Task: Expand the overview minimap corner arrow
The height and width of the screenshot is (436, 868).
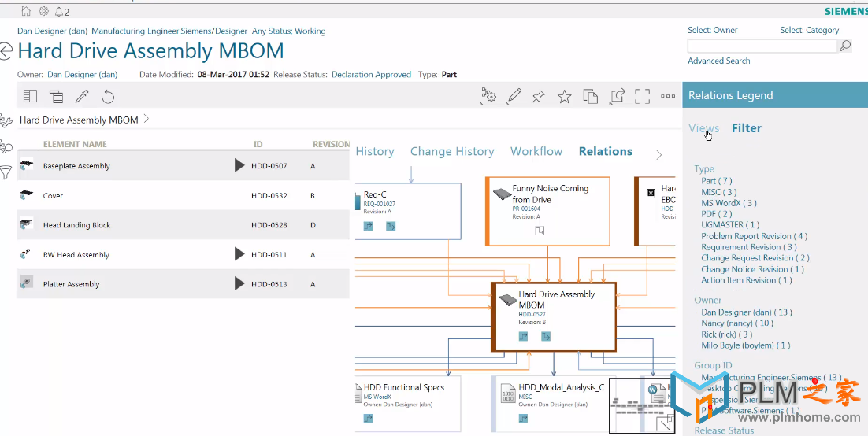Action: 665,424
